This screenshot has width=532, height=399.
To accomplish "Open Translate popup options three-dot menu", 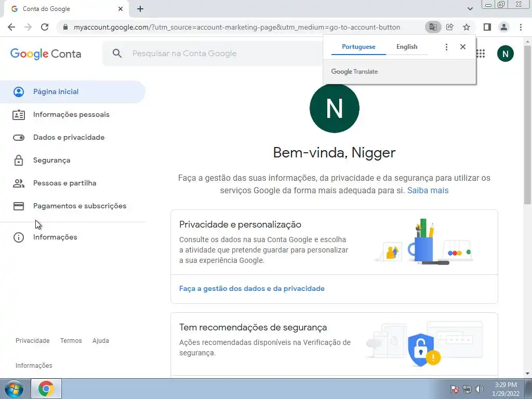I will click(x=446, y=47).
